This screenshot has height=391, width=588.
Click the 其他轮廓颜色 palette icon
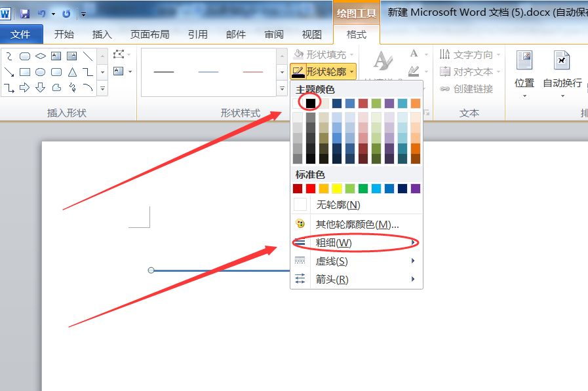click(x=300, y=224)
